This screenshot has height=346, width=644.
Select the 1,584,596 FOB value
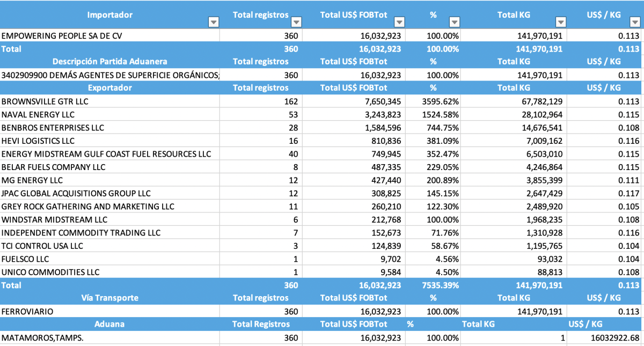[x=355, y=128]
